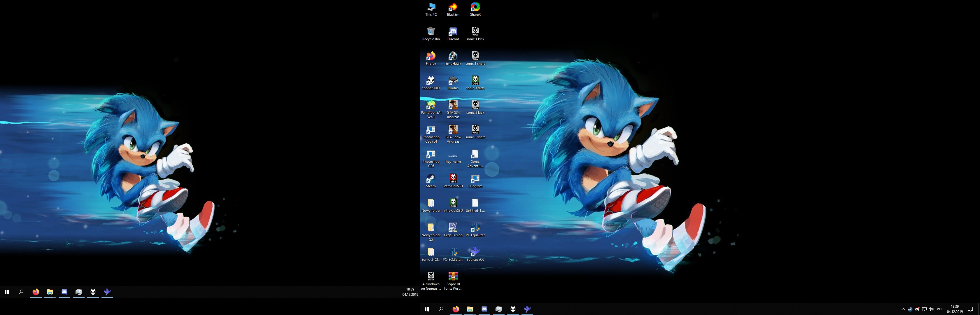Image resolution: width=980 pixels, height=315 pixels.
Task: Select the PaintTool SAI Ver.1 shortcut
Action: pos(431,110)
